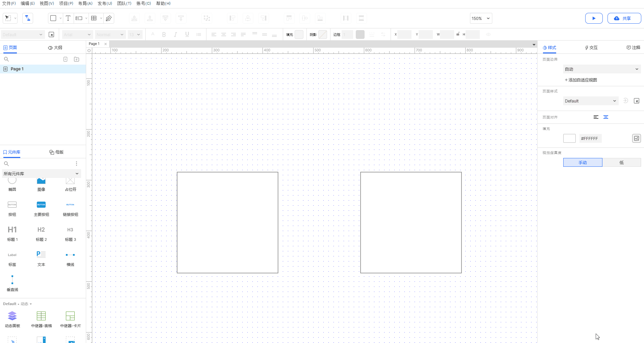Image resolution: width=644 pixels, height=343 pixels.
Task: Select the 按钮 button widget
Action: [x=12, y=209]
